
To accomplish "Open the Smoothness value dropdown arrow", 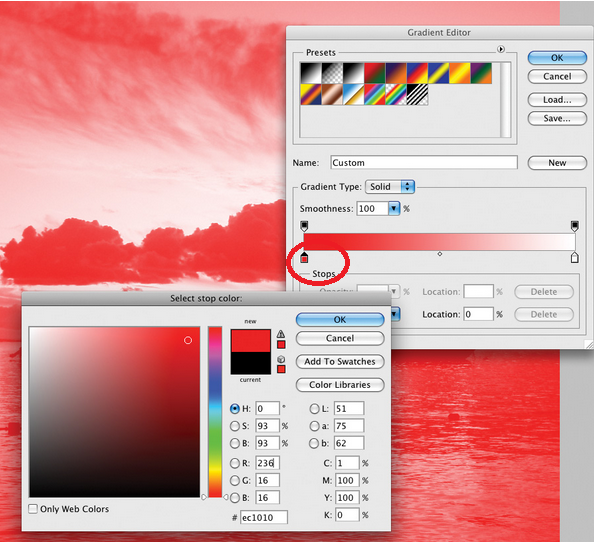I will 394,208.
